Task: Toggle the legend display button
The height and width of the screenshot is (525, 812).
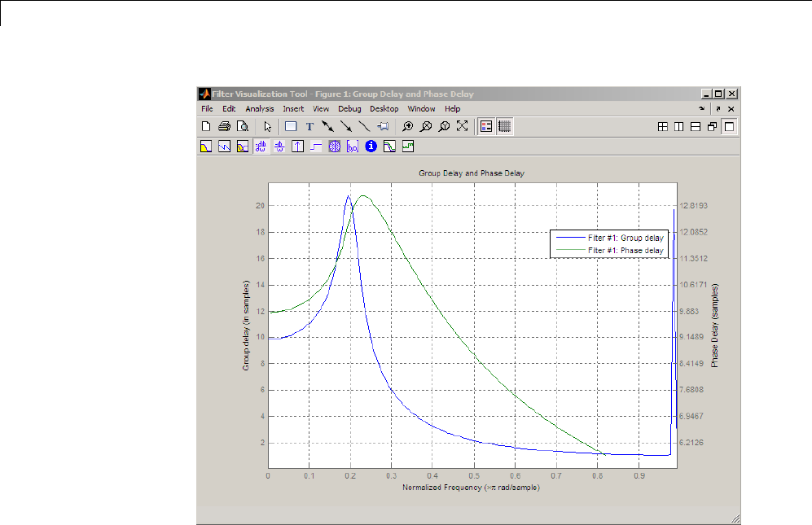Action: click(x=486, y=126)
